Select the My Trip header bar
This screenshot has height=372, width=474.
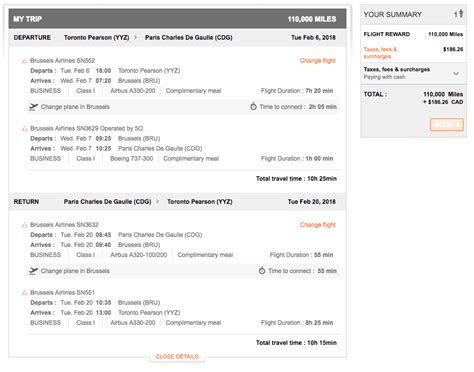[177, 19]
